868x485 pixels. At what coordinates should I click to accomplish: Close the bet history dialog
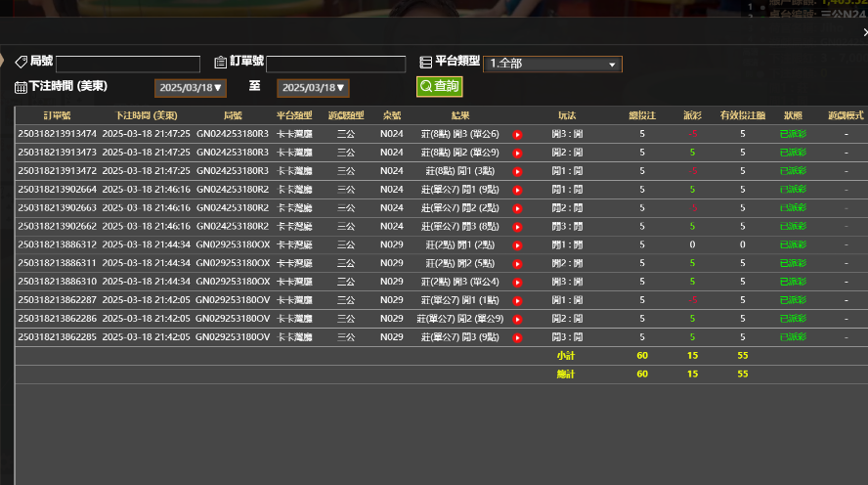point(864,32)
